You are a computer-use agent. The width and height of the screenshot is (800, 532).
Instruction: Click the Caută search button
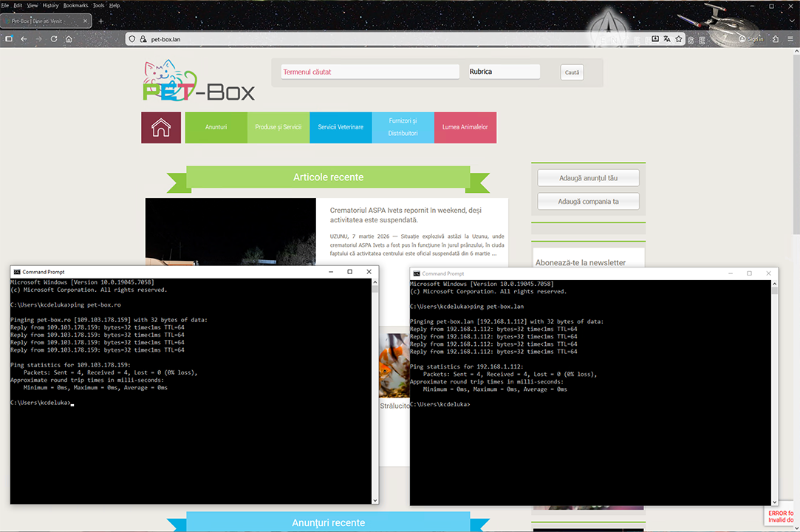[572, 72]
